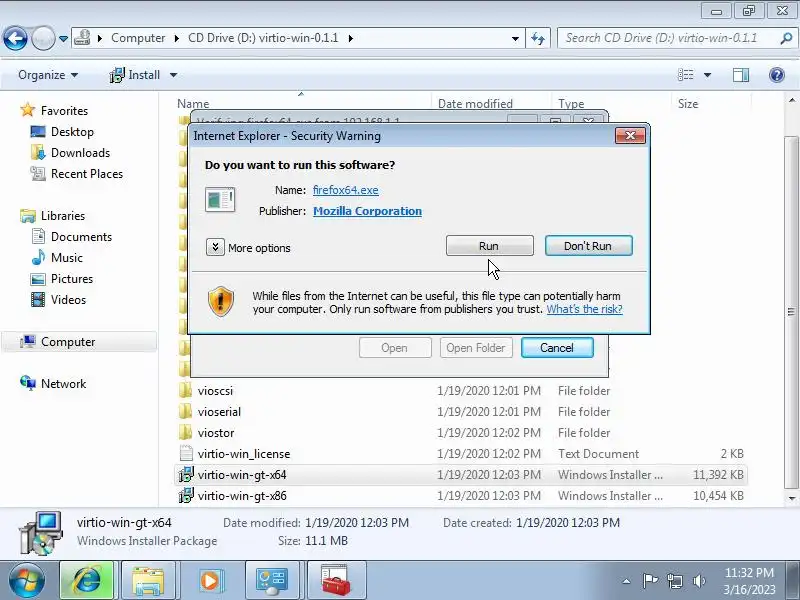Open Videos library in navigation pane

pos(68,299)
